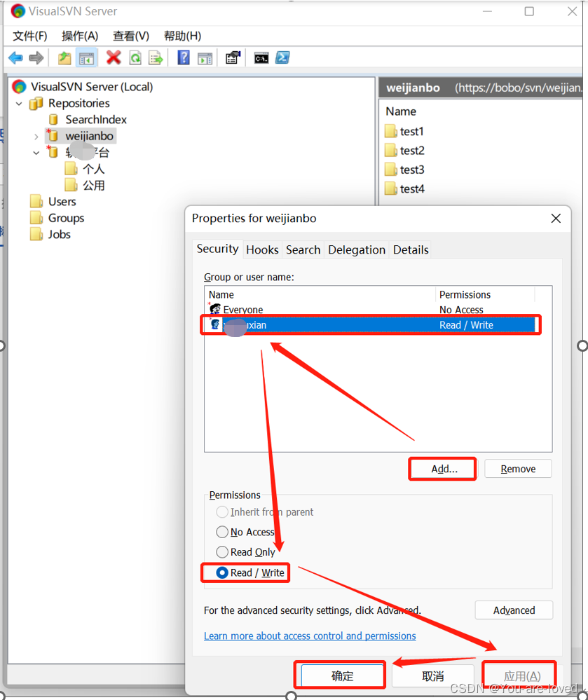Image resolution: width=588 pixels, height=700 pixels.
Task: Click the Everyone group icon in list
Action: tap(215, 309)
